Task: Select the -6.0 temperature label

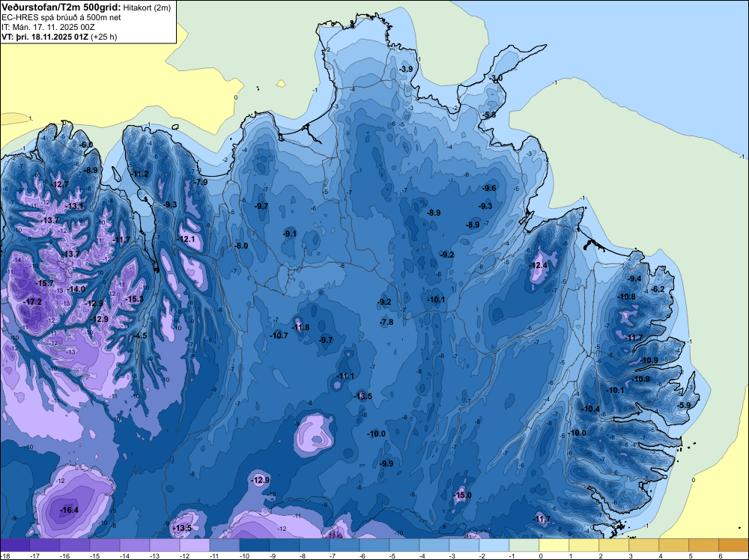Action: pyautogui.click(x=86, y=144)
